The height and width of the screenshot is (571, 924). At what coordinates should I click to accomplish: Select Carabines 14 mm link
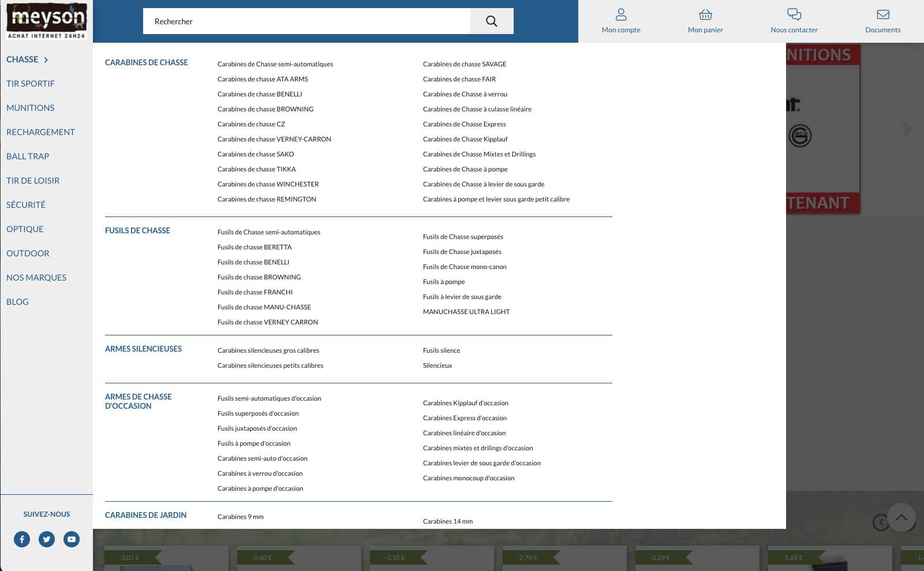pyautogui.click(x=448, y=521)
